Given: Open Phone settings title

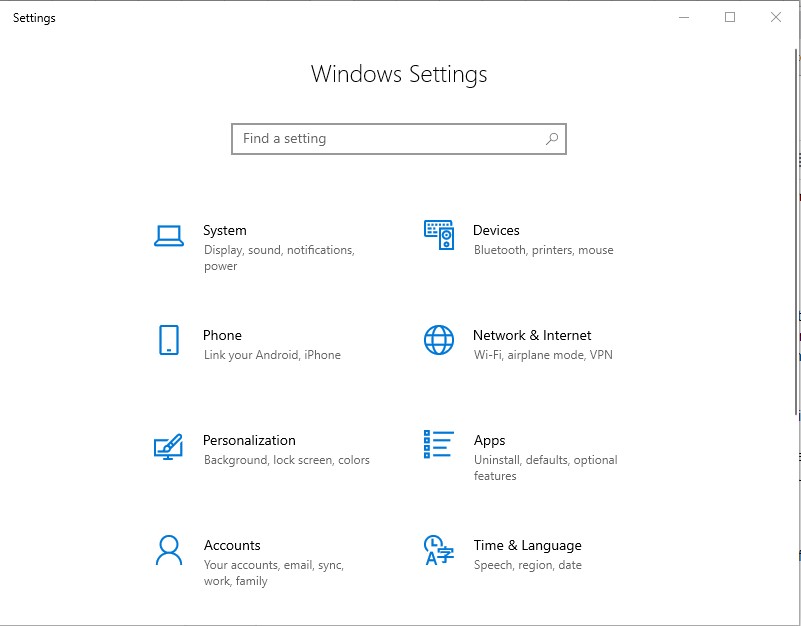Looking at the screenshot, I should click(x=222, y=335).
